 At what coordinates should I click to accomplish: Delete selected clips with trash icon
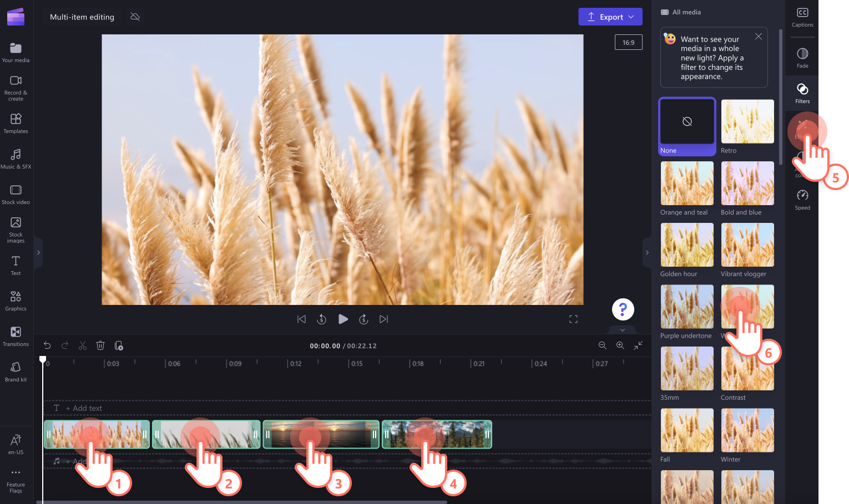point(100,345)
